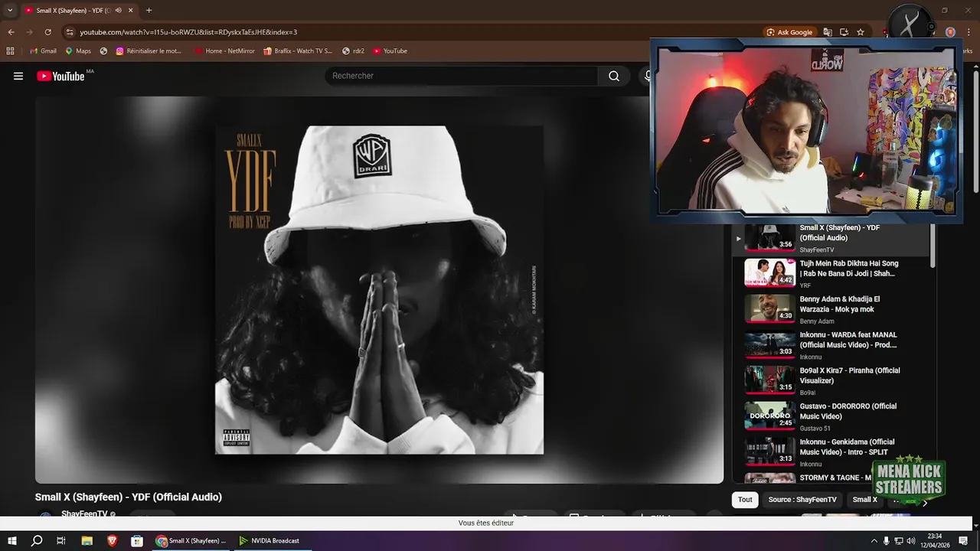Select the Small X filter chip
The width and height of the screenshot is (980, 551).
(865, 500)
